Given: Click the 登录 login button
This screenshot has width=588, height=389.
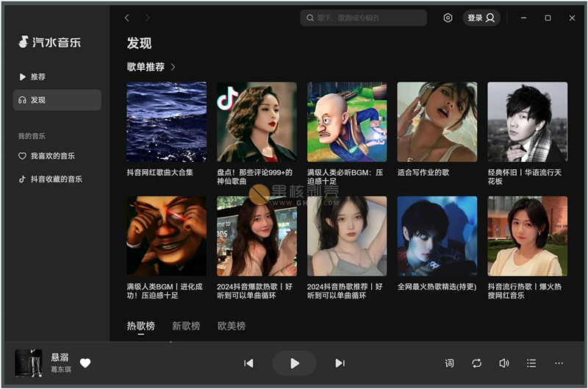Looking at the screenshot, I should [481, 18].
